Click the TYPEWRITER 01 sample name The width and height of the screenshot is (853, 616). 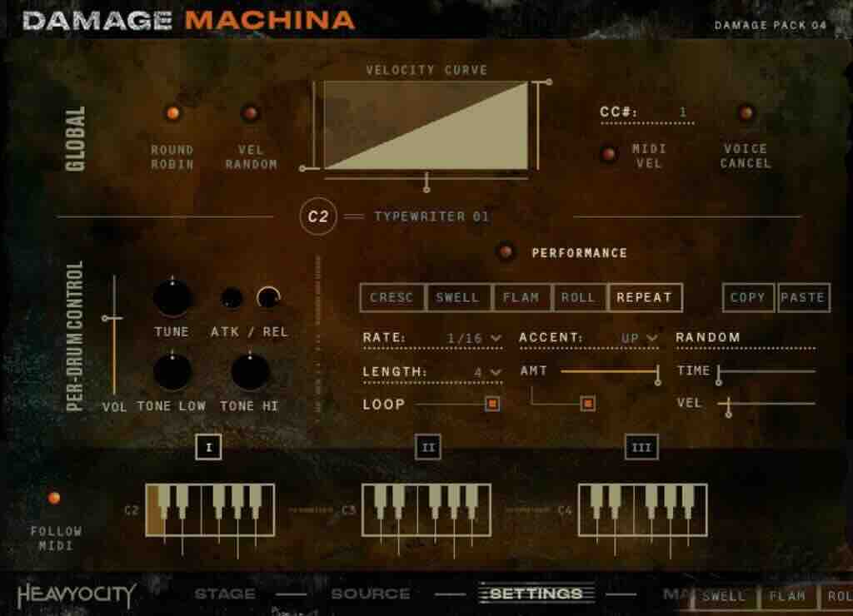point(432,216)
